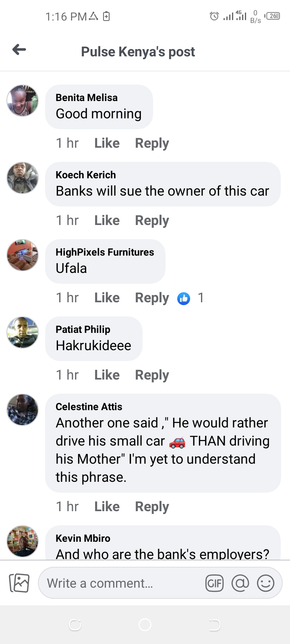Image resolution: width=290 pixels, height=644 pixels.
Task: Tap the mention @ icon
Action: (240, 583)
